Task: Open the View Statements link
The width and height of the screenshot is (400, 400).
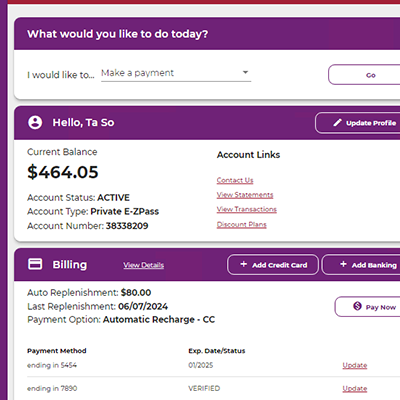Action: [x=245, y=195]
